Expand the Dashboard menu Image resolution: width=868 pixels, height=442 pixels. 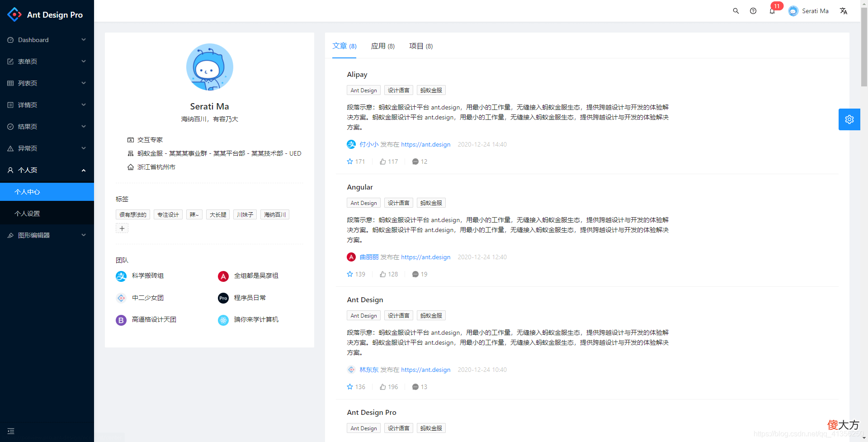click(x=47, y=40)
